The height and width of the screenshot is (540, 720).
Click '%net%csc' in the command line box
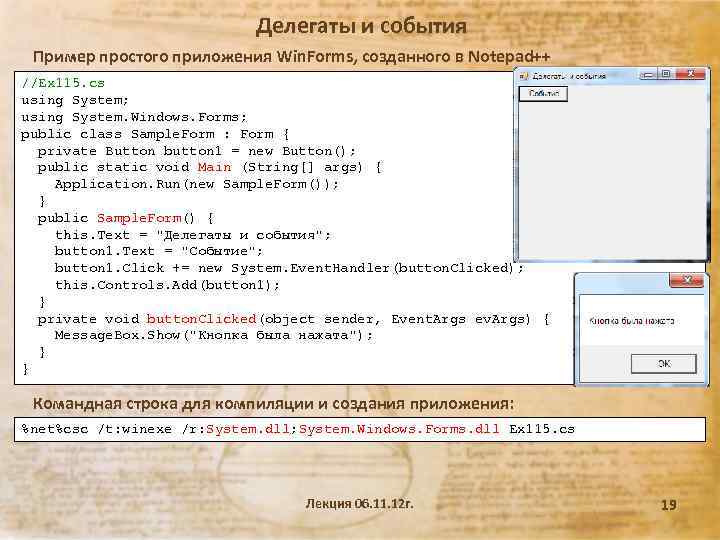55,429
